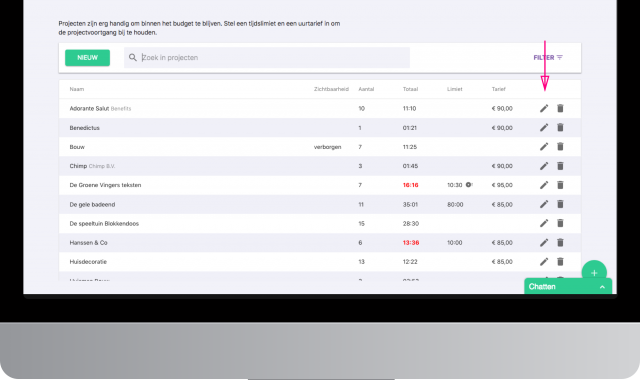Delete De gele badeend project
The height and width of the screenshot is (380, 640).
pos(560,204)
